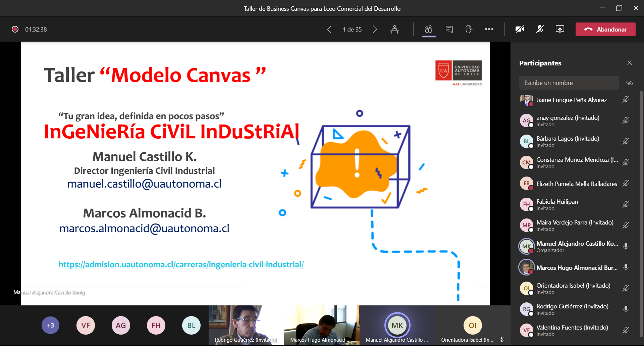This screenshot has width=644, height=346.
Task: Select Marcos Hugo Almonacid video tile
Action: 322,325
